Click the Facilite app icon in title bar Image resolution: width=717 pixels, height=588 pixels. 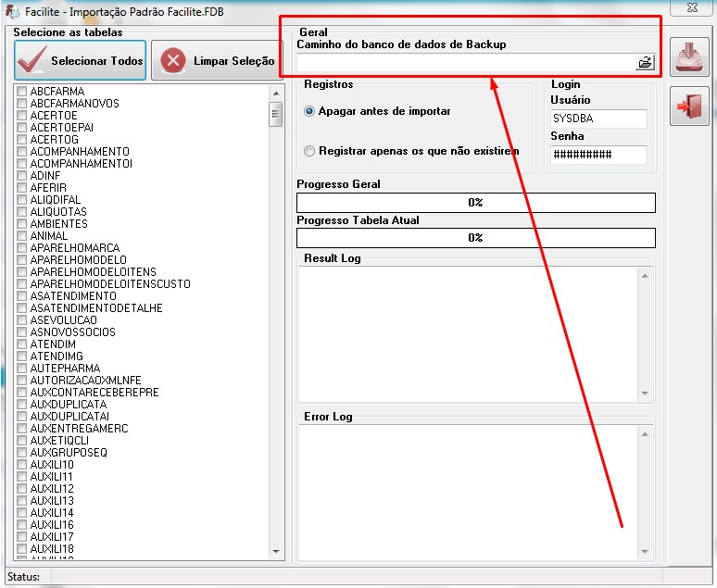click(x=12, y=11)
